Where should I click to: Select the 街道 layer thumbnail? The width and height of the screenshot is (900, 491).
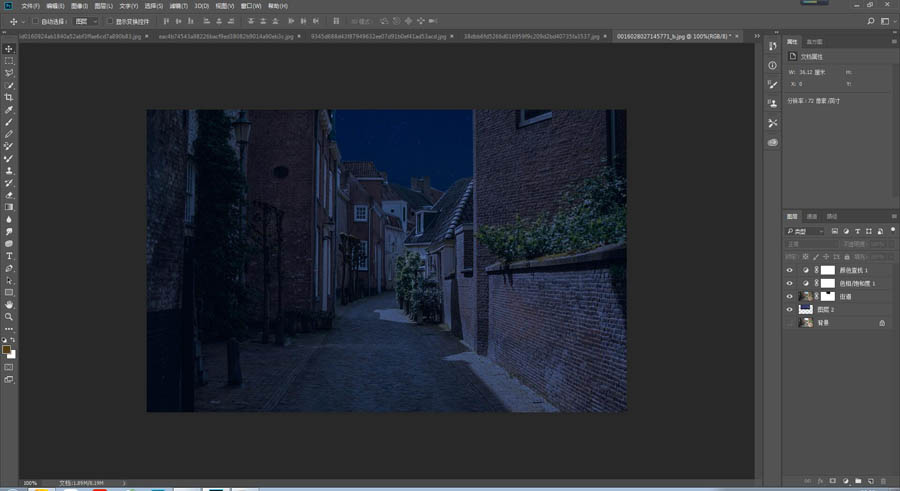click(x=807, y=297)
